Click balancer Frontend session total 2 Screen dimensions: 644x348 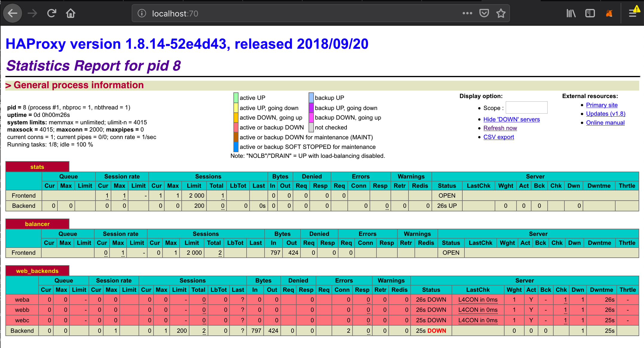point(220,253)
